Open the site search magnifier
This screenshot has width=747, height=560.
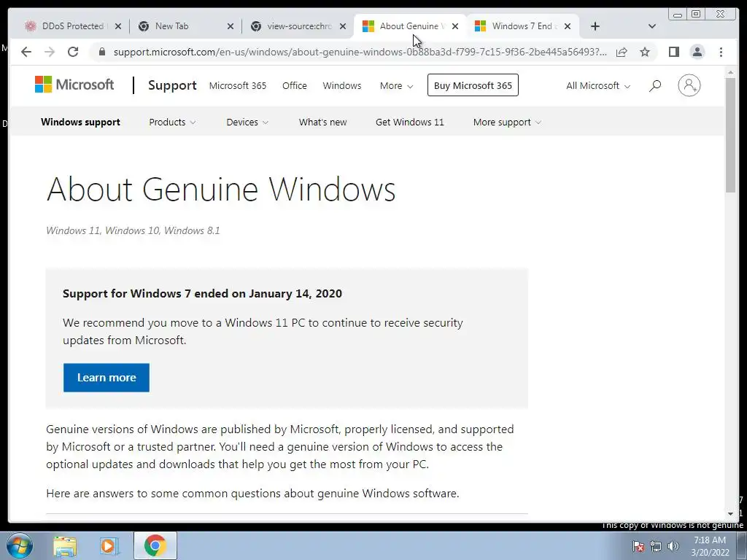(x=655, y=86)
